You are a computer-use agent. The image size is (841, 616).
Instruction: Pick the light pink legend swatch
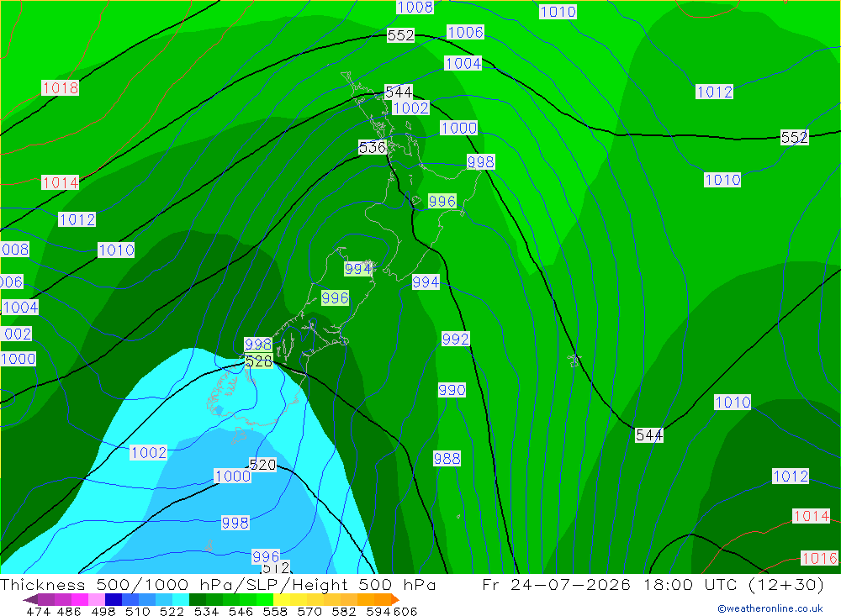[95, 599]
